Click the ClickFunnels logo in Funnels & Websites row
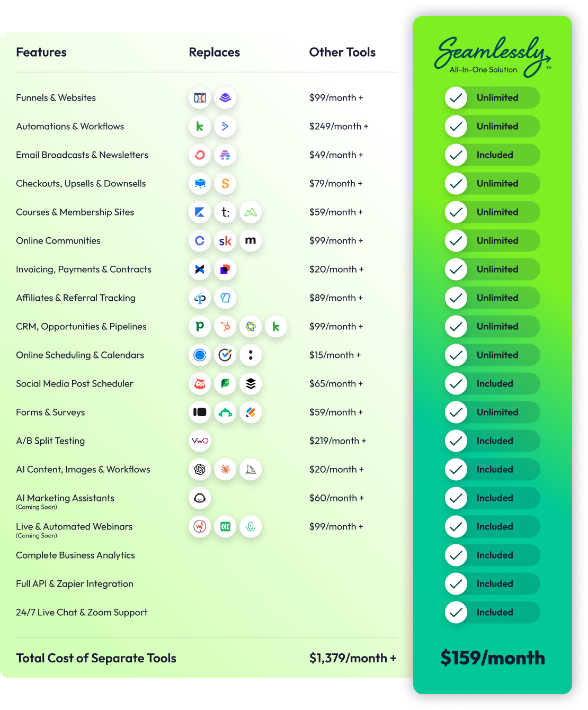 pos(200,98)
